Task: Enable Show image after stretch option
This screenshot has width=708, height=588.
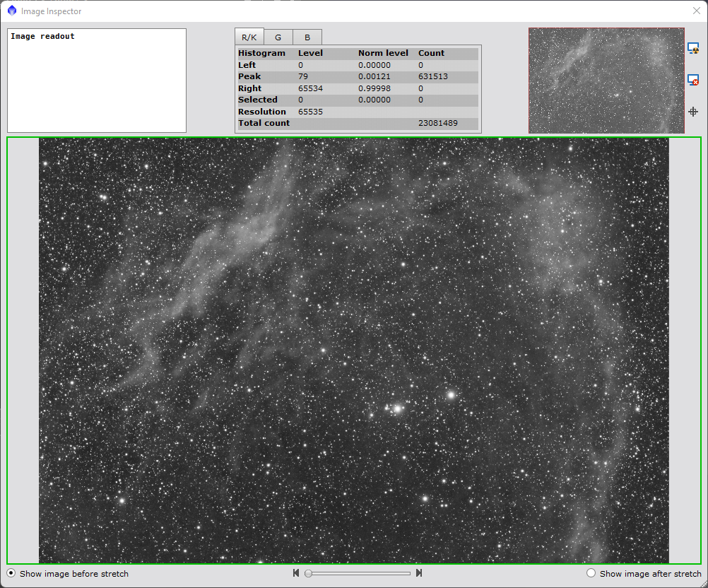Action: [591, 573]
